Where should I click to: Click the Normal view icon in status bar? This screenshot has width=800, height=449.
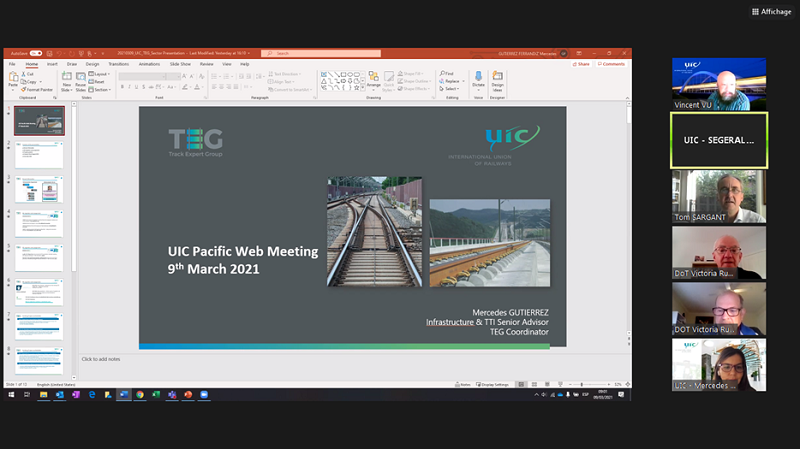pos(521,384)
